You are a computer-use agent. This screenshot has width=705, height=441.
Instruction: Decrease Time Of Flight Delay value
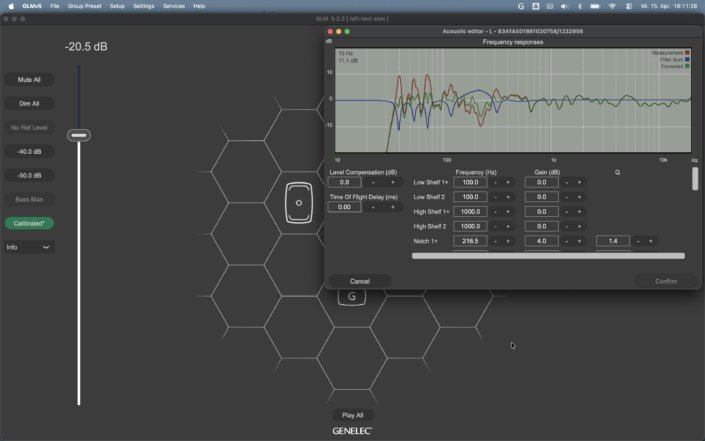pos(373,207)
